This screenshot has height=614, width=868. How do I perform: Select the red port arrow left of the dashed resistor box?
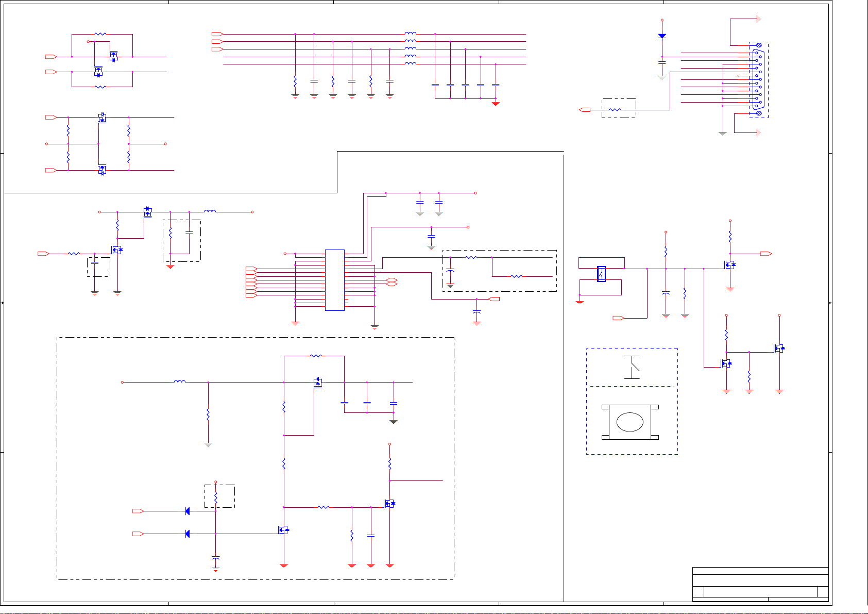coord(585,109)
